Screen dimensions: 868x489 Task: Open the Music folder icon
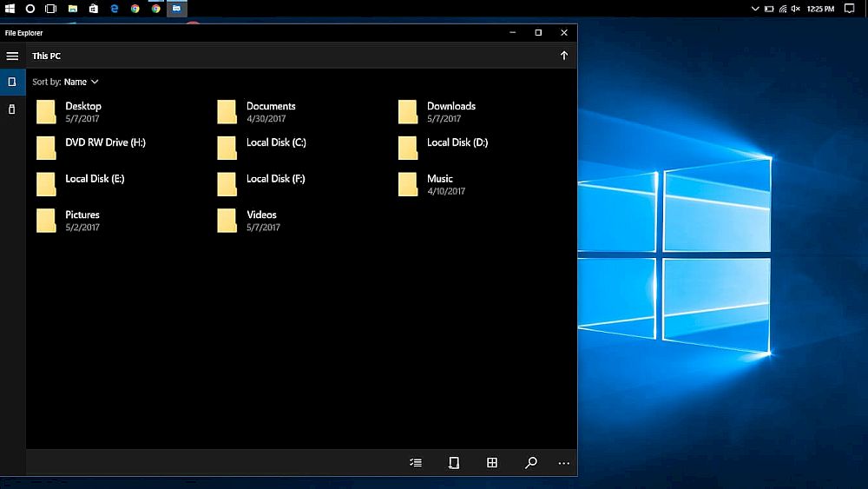[x=408, y=184]
